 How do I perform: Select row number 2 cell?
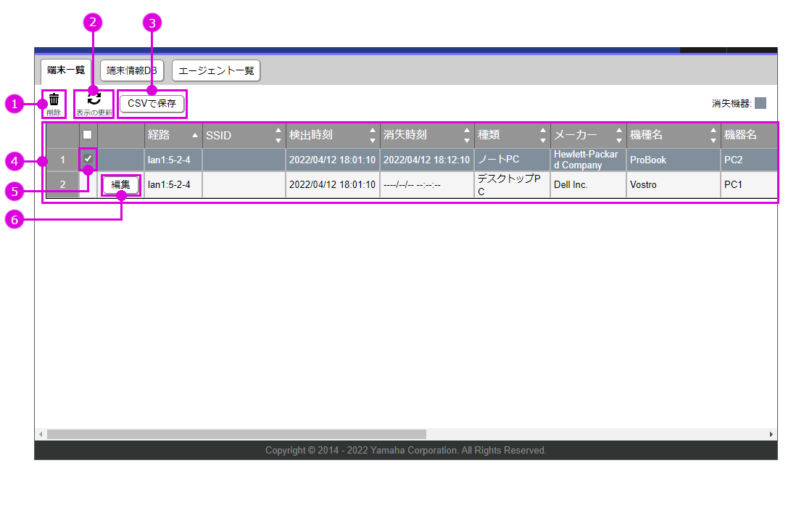coord(62,184)
